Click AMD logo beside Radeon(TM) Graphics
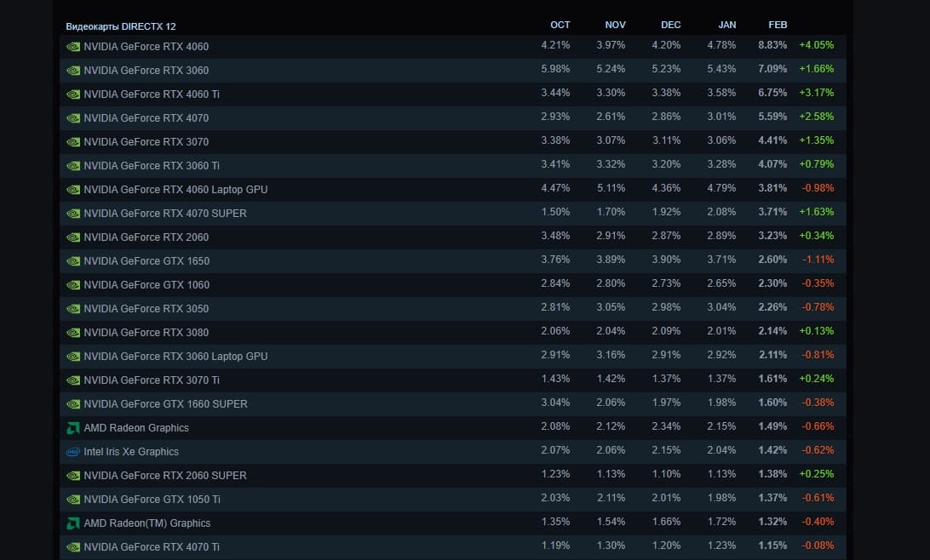 tap(73, 523)
